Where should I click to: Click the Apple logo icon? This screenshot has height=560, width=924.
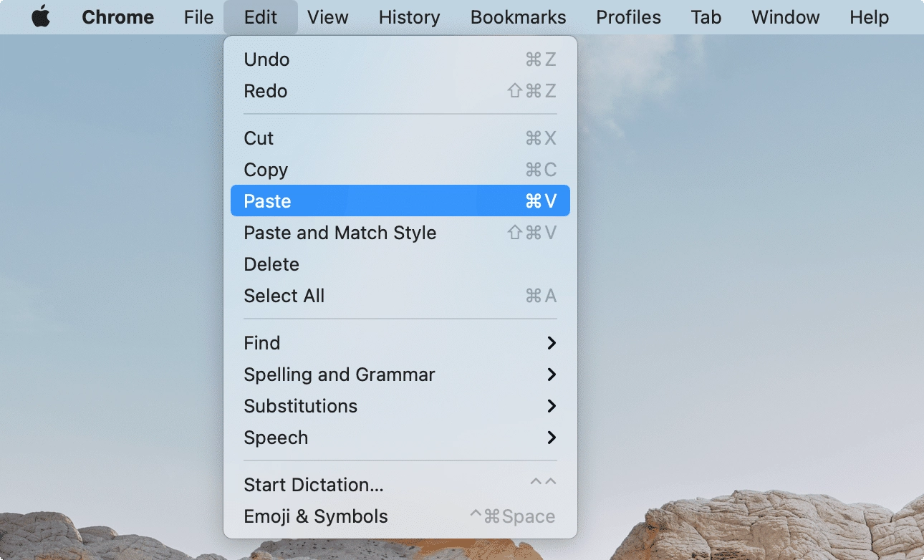pos(41,17)
